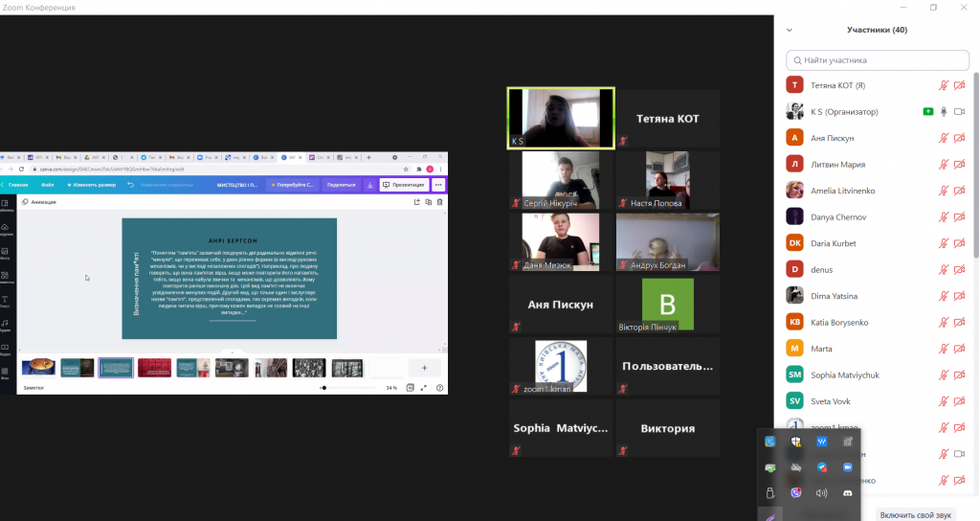Select Настя Попова video tile
The image size is (980, 521).
667,180
